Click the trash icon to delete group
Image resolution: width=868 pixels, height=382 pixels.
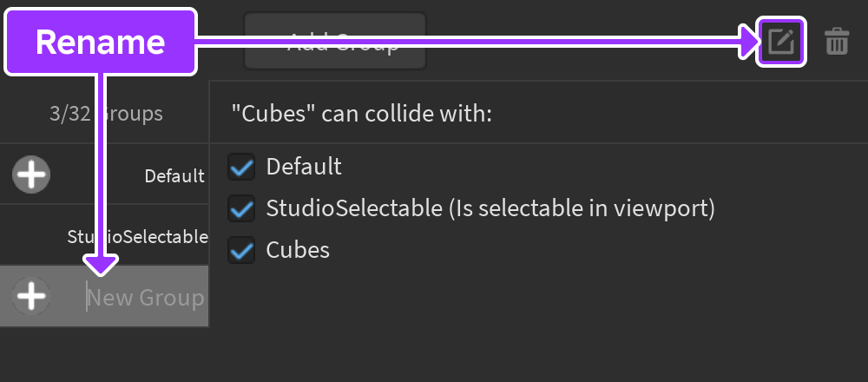(x=837, y=42)
